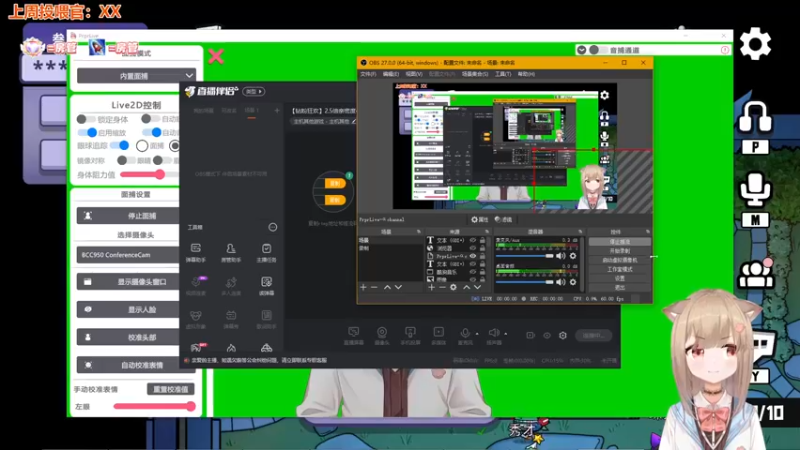Click the audience group icon on right sidebar

point(755,274)
